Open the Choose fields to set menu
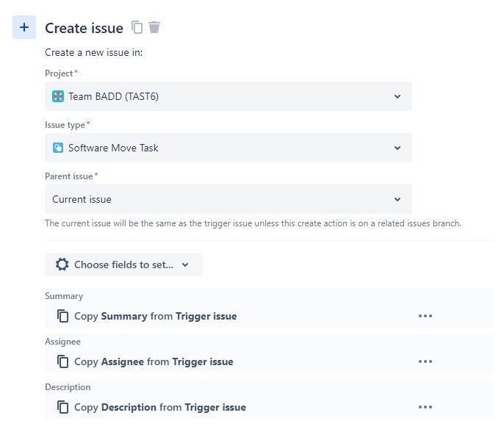The image size is (504, 432). point(123,264)
